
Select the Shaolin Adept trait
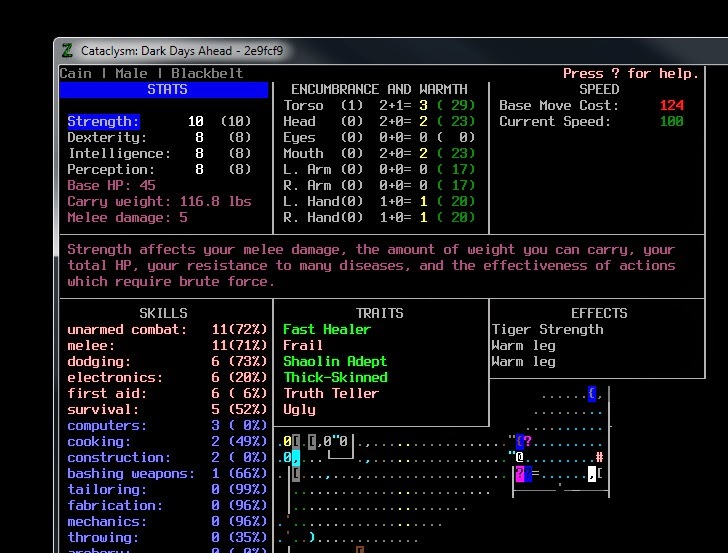(335, 361)
